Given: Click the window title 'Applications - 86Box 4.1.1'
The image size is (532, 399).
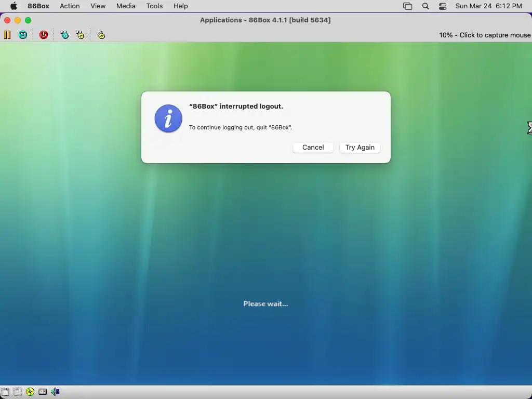Looking at the screenshot, I should pos(265,20).
